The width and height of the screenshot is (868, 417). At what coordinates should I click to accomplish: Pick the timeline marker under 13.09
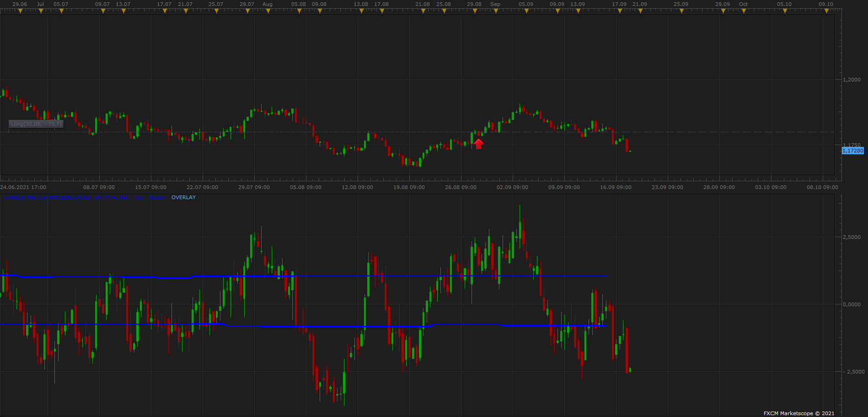578,11
